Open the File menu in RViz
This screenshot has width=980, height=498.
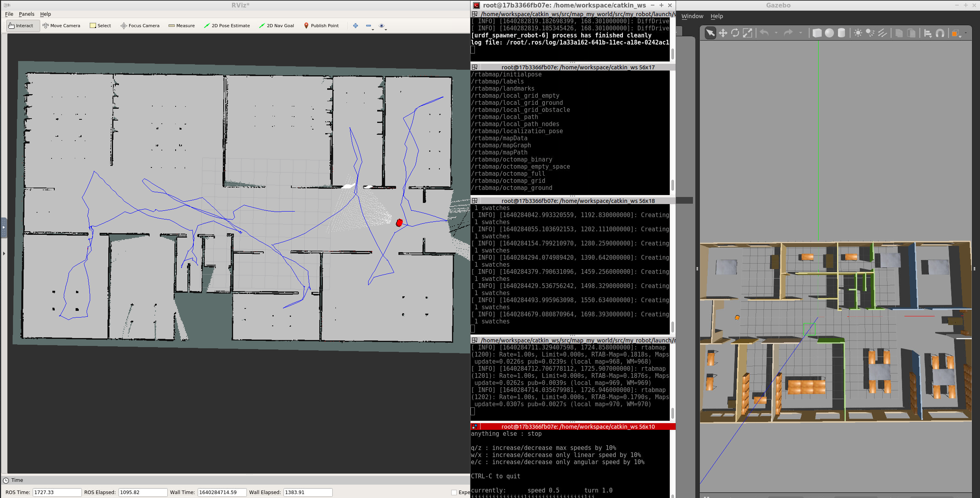[x=9, y=14]
